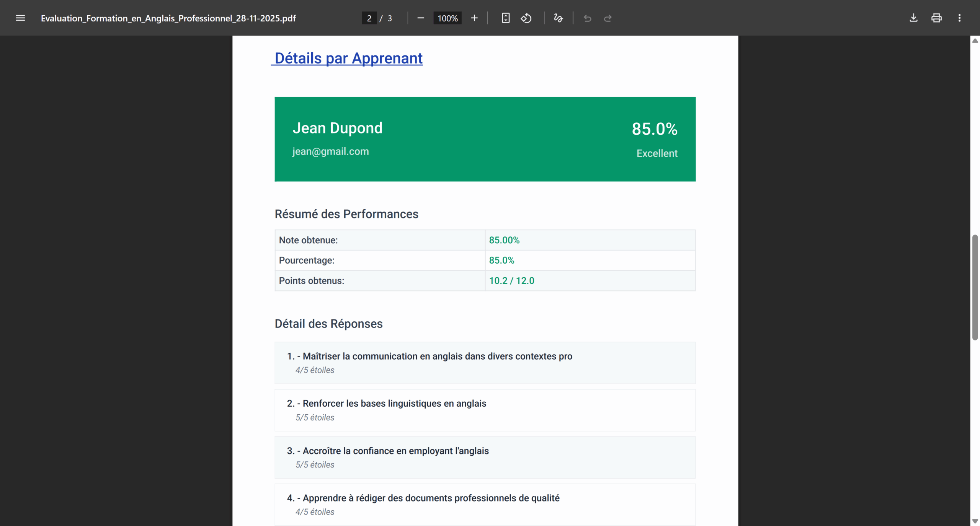Viewport: 980px width, 526px height.
Task: Toggle the document outline sidebar
Action: (20, 18)
